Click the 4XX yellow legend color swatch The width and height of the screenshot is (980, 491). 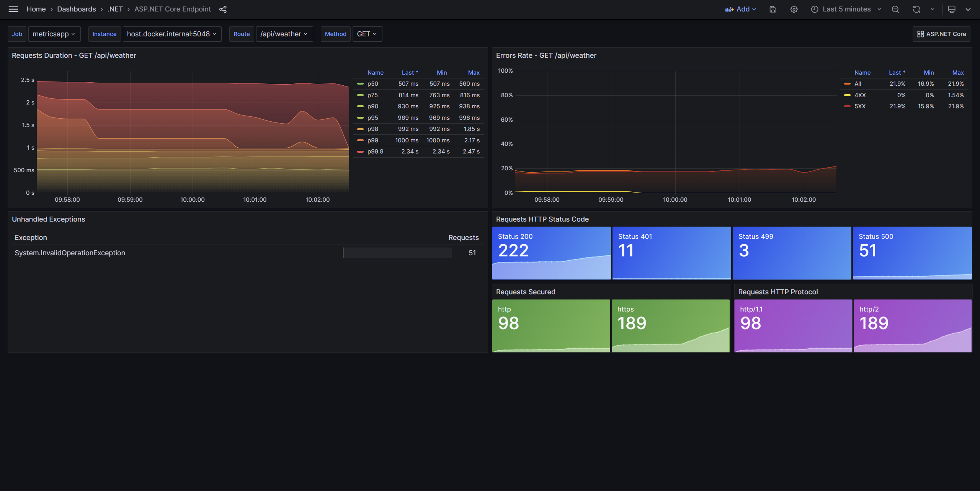(x=847, y=95)
